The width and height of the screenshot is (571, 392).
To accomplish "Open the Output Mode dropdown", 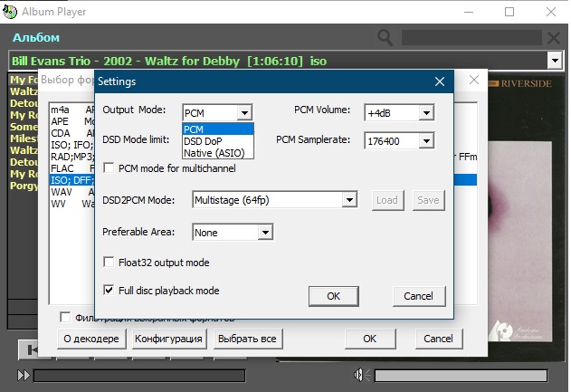I will point(244,113).
